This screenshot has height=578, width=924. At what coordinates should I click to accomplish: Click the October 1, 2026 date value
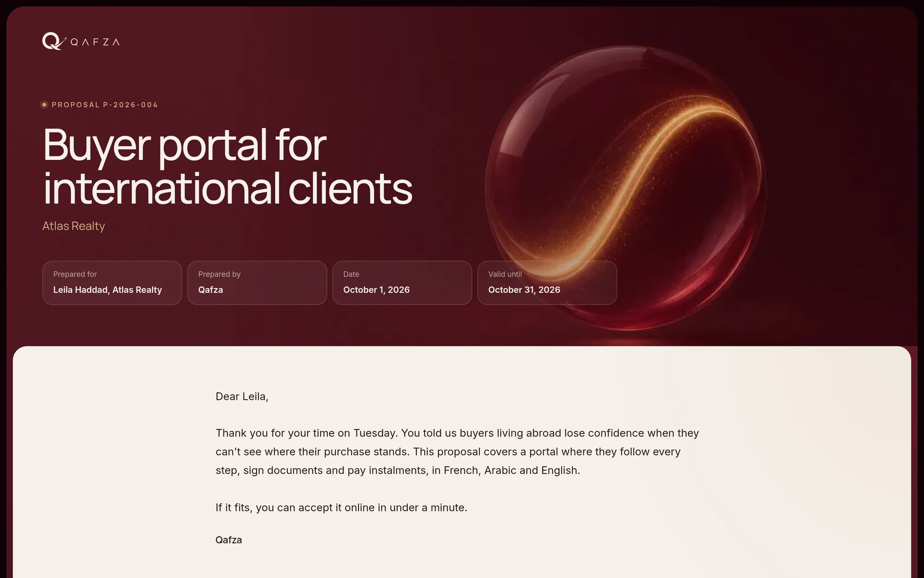click(x=377, y=289)
